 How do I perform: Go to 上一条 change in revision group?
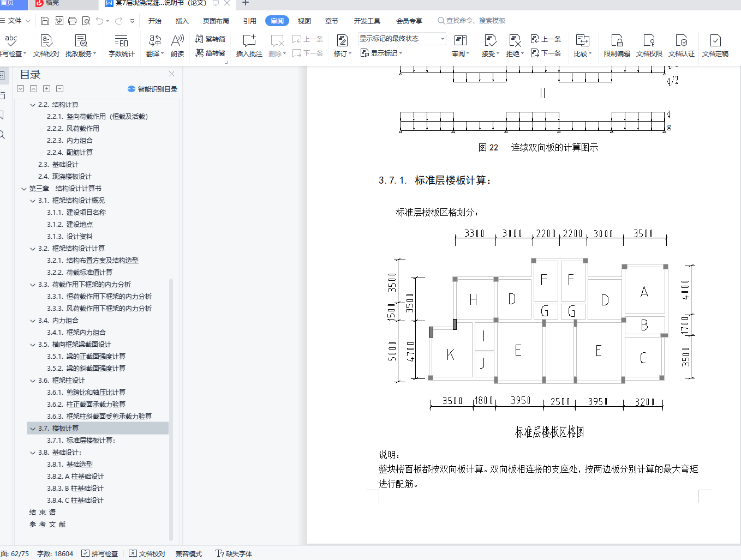(x=546, y=39)
